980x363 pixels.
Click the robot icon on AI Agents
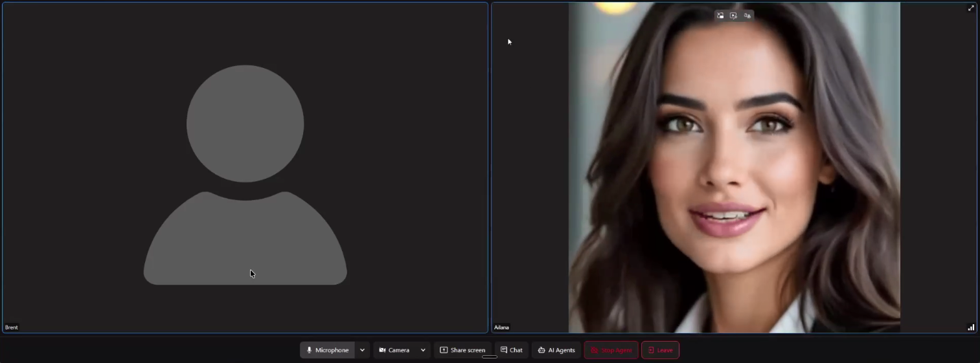tap(541, 350)
